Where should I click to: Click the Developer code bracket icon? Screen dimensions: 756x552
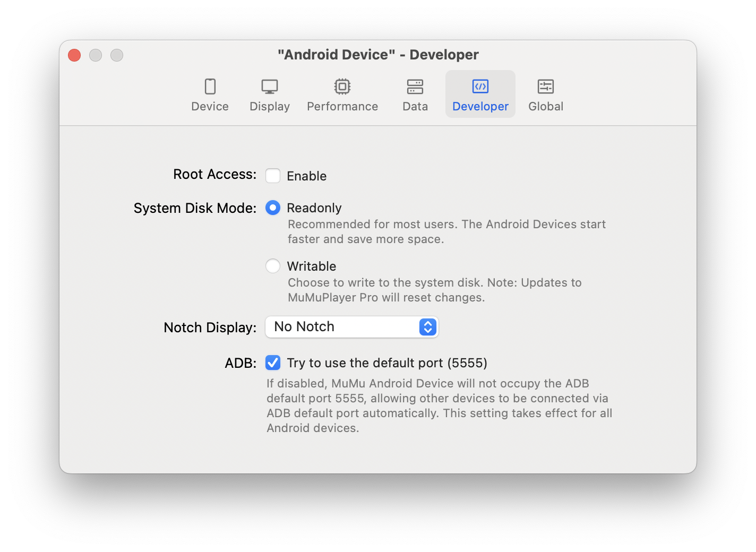point(480,87)
